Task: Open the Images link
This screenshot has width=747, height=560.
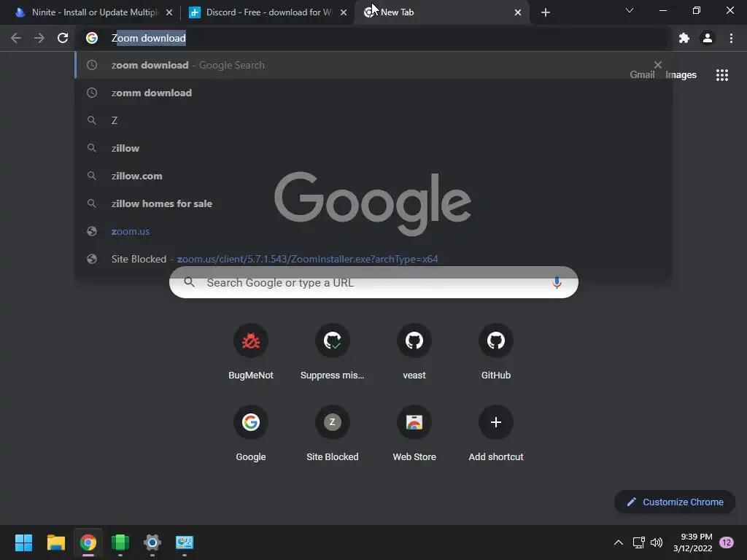Action: [x=681, y=75]
